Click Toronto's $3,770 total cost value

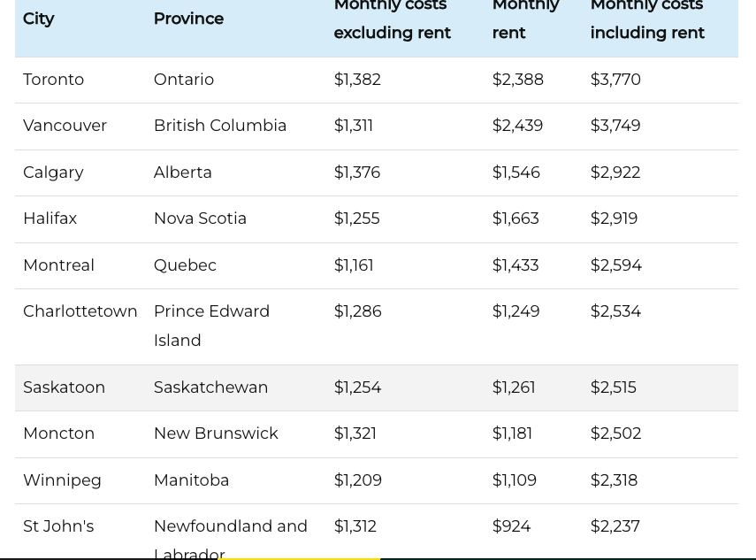(x=615, y=80)
